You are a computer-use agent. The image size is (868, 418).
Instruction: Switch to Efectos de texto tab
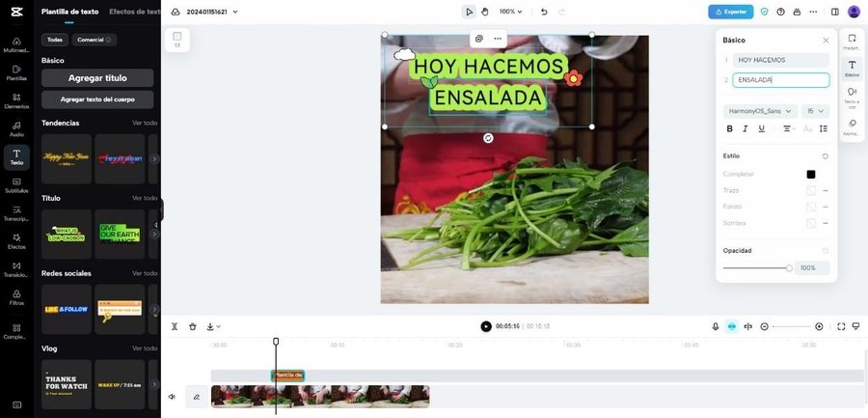[134, 12]
